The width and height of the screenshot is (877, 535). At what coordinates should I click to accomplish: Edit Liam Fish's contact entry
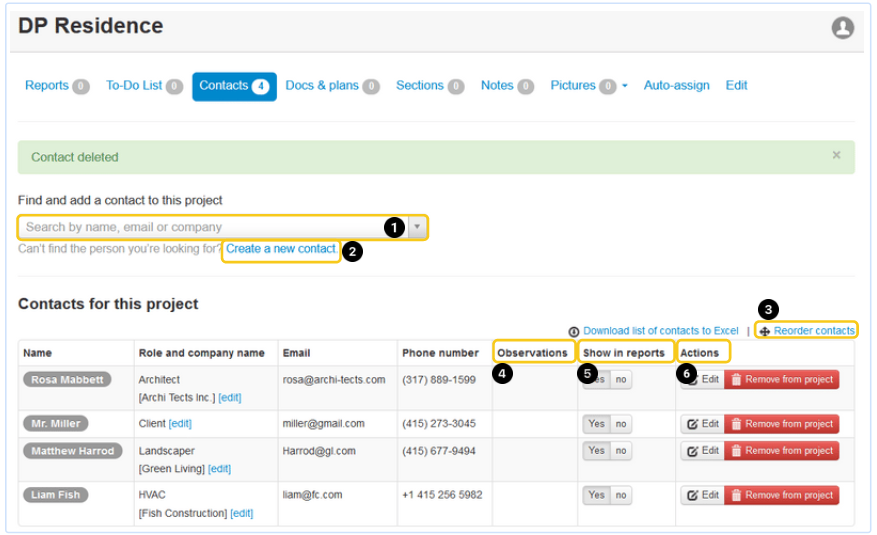coord(702,495)
